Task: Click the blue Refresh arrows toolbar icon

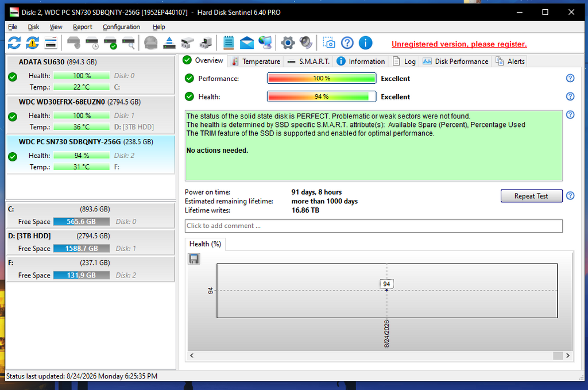Action: coord(14,43)
